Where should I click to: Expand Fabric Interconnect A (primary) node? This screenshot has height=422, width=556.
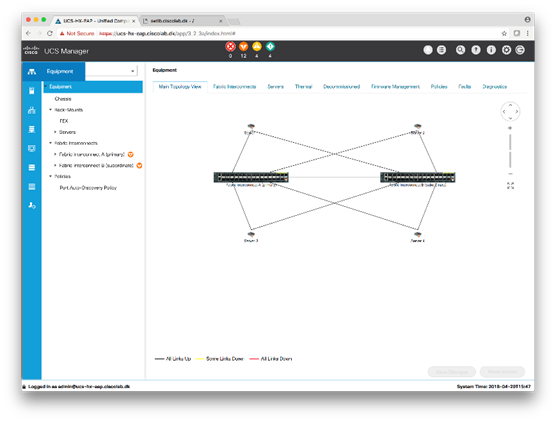pos(55,154)
